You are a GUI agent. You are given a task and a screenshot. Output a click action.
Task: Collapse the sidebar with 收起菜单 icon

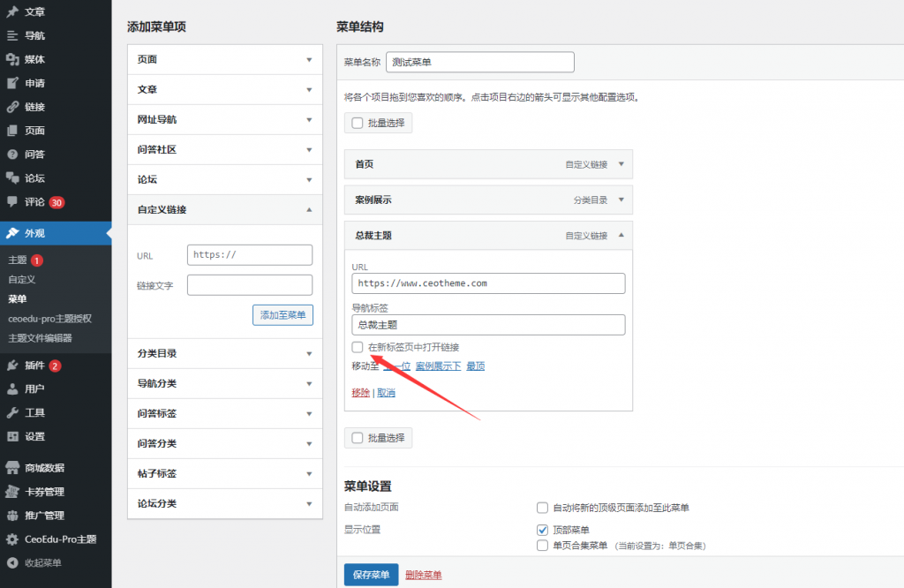(12, 562)
